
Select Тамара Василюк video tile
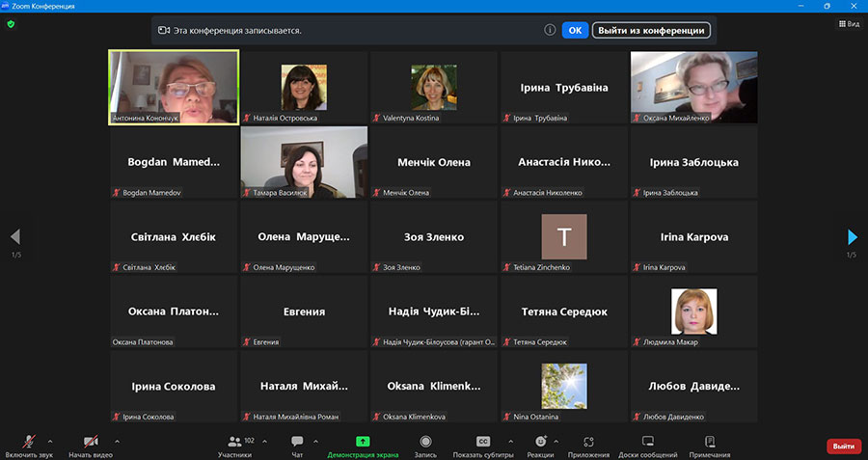tap(304, 162)
